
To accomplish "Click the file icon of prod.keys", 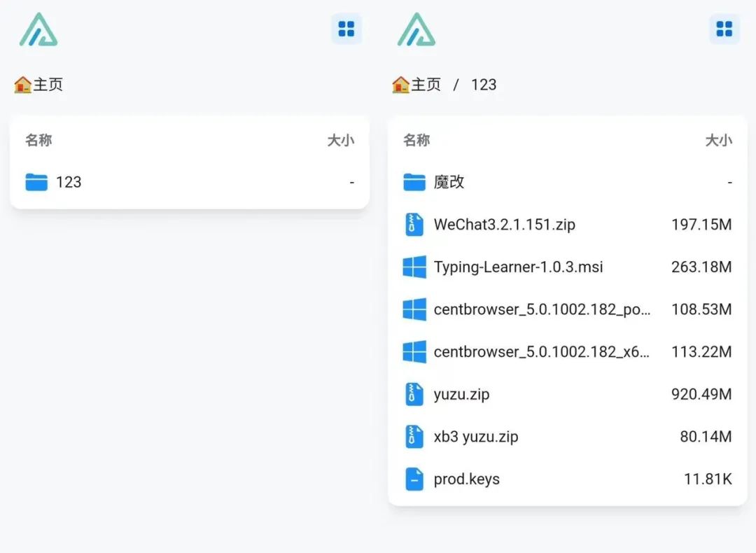I will point(414,479).
